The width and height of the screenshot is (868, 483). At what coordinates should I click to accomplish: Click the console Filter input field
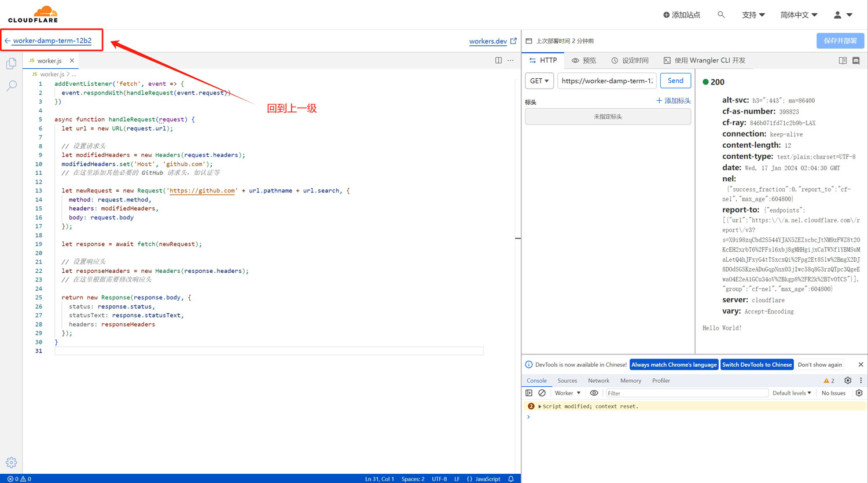tap(686, 393)
